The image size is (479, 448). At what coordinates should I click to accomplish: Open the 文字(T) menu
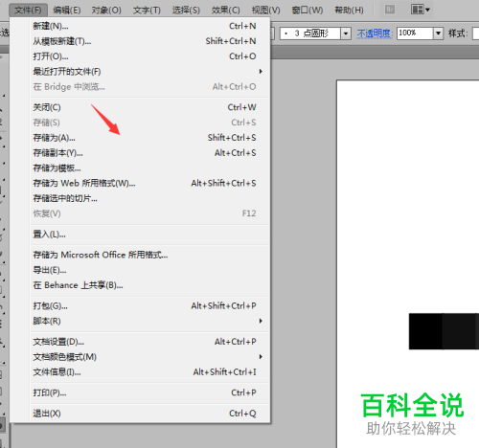tap(147, 11)
